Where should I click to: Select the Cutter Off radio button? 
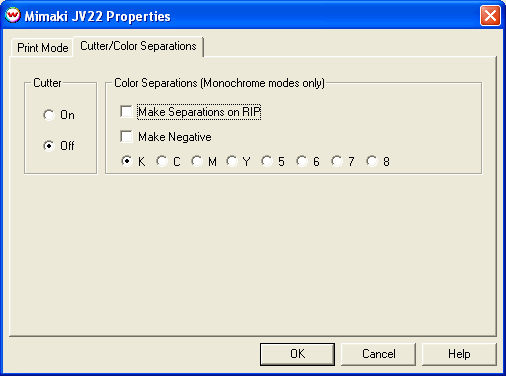pos(49,146)
